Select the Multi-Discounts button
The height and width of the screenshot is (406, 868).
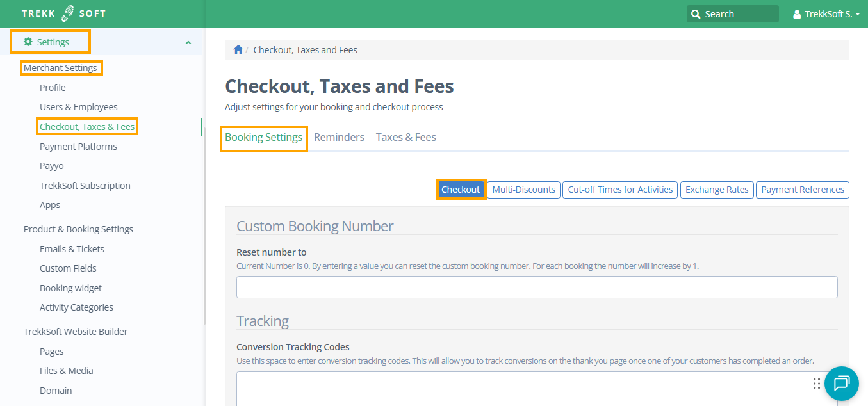point(523,190)
